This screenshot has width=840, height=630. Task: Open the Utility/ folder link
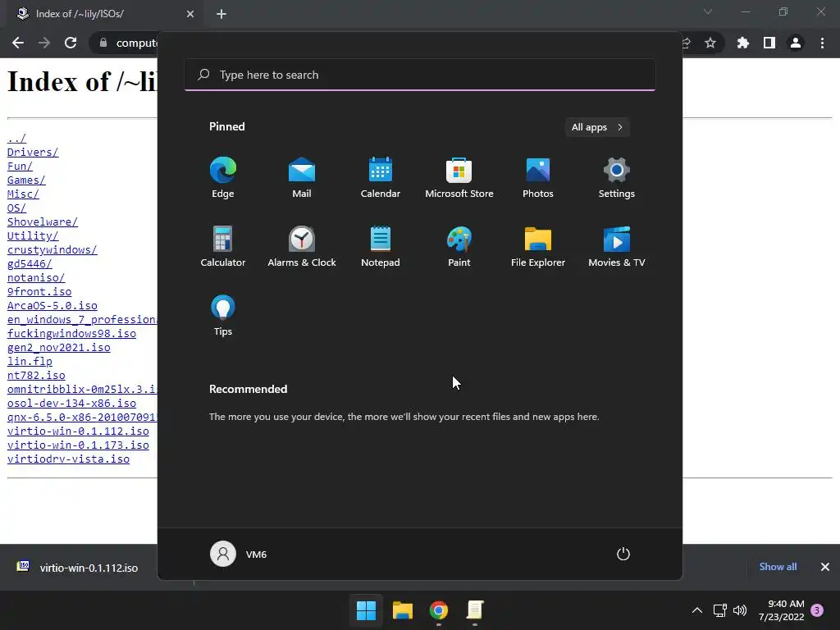click(x=33, y=235)
